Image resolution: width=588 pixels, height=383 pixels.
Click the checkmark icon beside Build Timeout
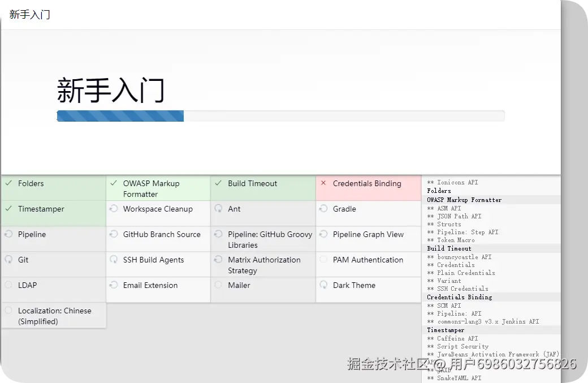[218, 183]
